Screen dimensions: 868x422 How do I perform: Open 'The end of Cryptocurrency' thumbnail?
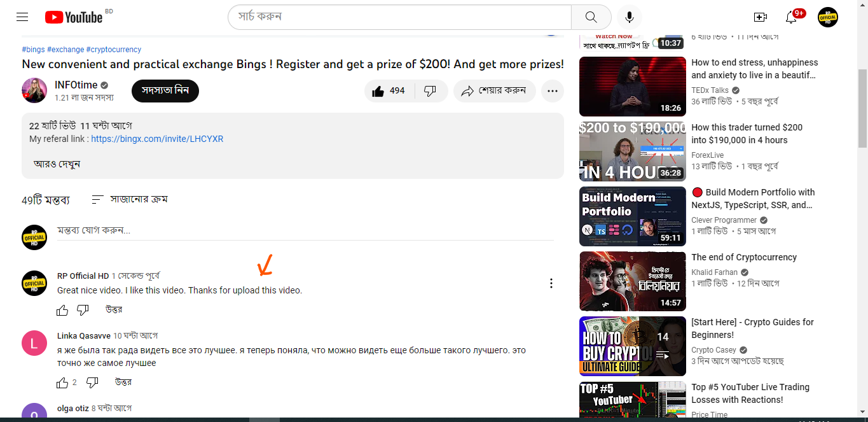tap(633, 281)
